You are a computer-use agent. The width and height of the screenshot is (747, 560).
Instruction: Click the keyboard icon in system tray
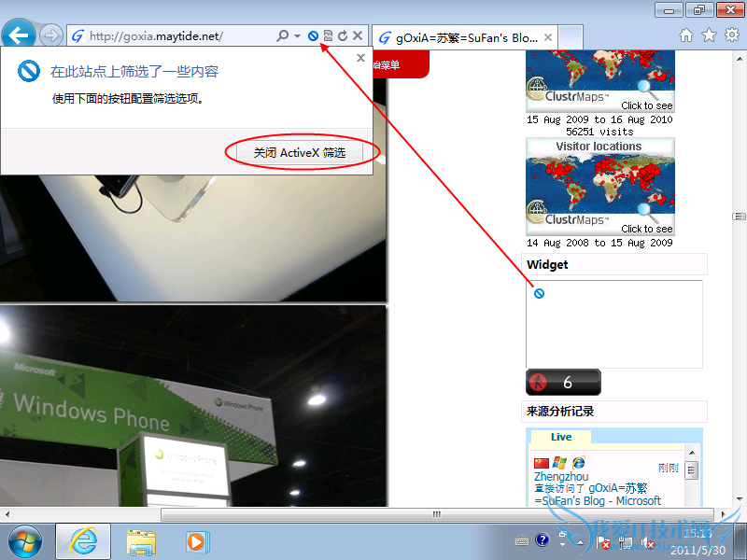coord(522,540)
